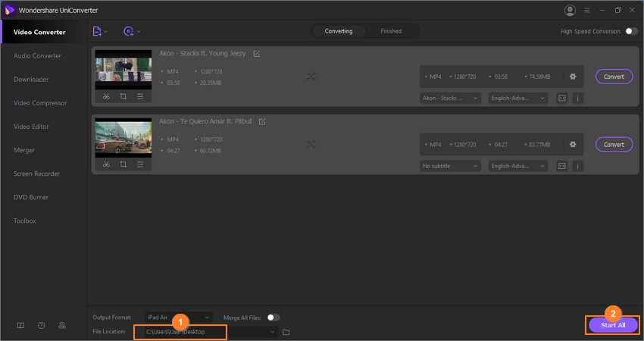Crop the Akon - Stacks video
Screen dimensions: 644x341
point(123,96)
